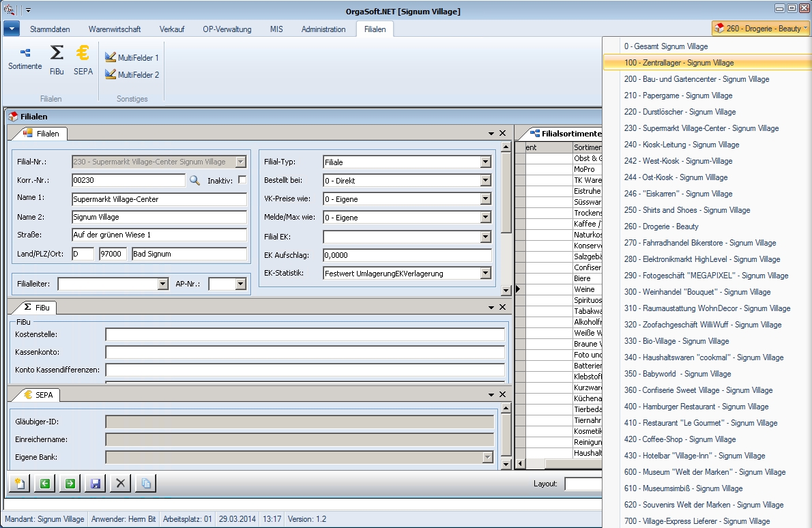Close the Filialen panel with its X

503,134
